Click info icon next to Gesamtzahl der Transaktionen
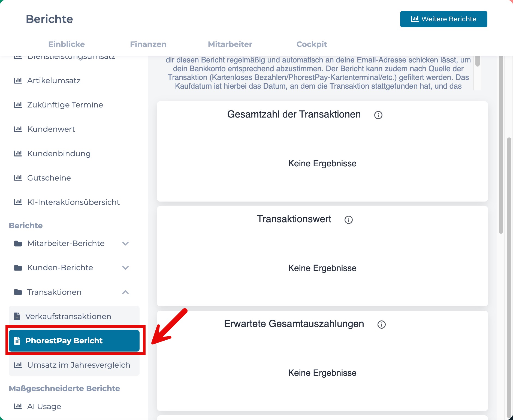 pos(378,115)
